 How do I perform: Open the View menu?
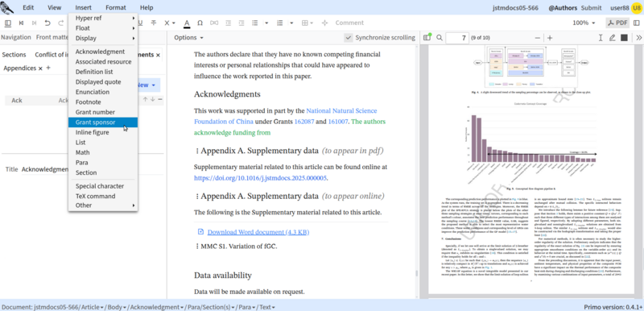point(54,7)
